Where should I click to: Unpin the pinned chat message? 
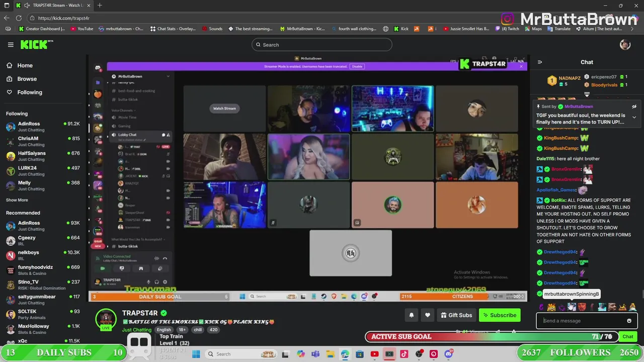[634, 107]
